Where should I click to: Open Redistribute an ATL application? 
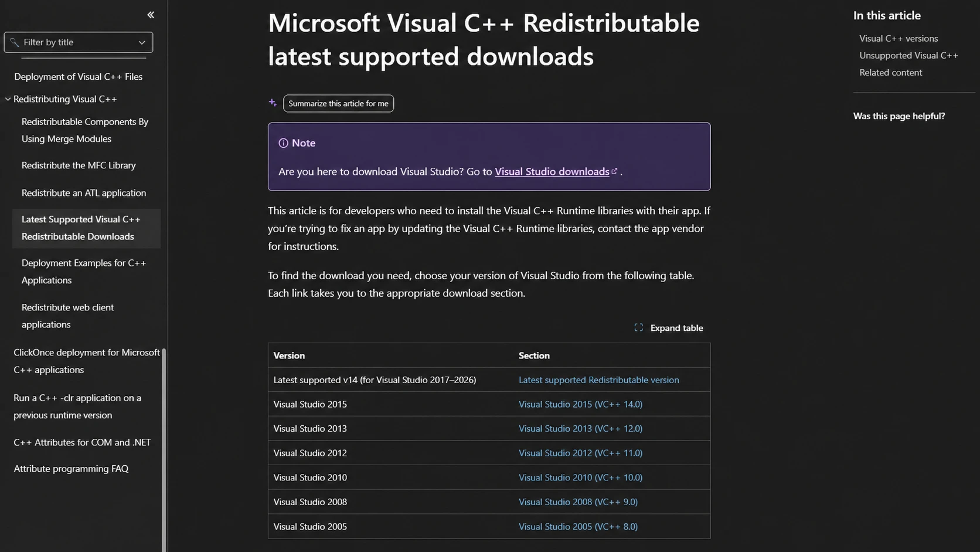click(84, 193)
